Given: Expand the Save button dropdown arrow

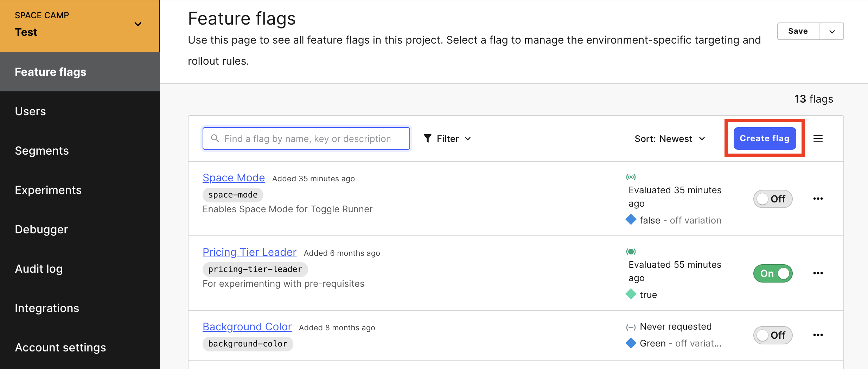Looking at the screenshot, I should pyautogui.click(x=832, y=31).
